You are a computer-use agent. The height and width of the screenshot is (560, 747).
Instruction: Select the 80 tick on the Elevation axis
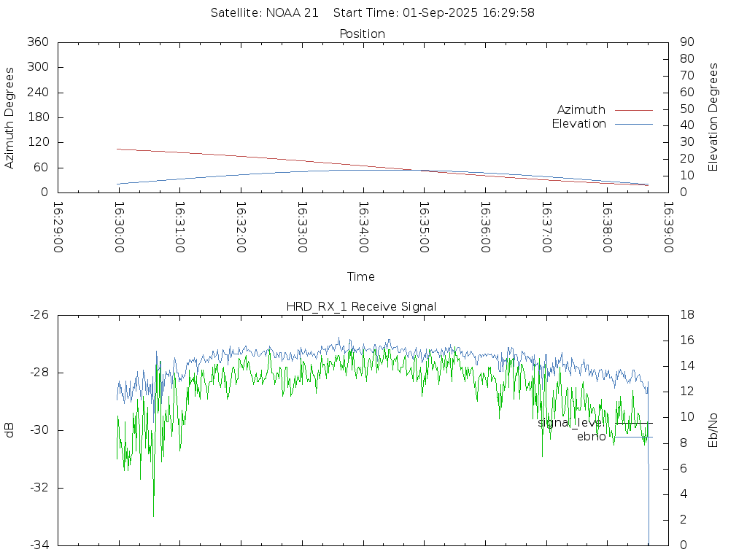(687, 58)
